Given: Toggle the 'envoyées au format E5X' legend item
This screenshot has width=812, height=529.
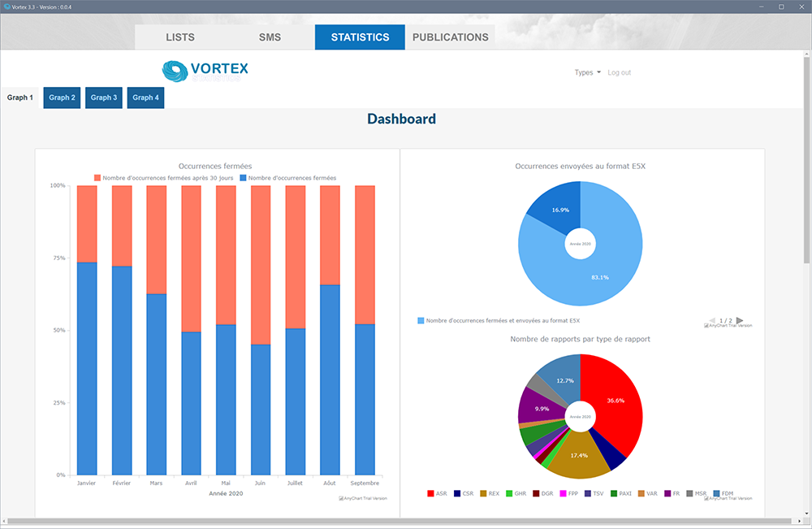Looking at the screenshot, I should tap(498, 321).
